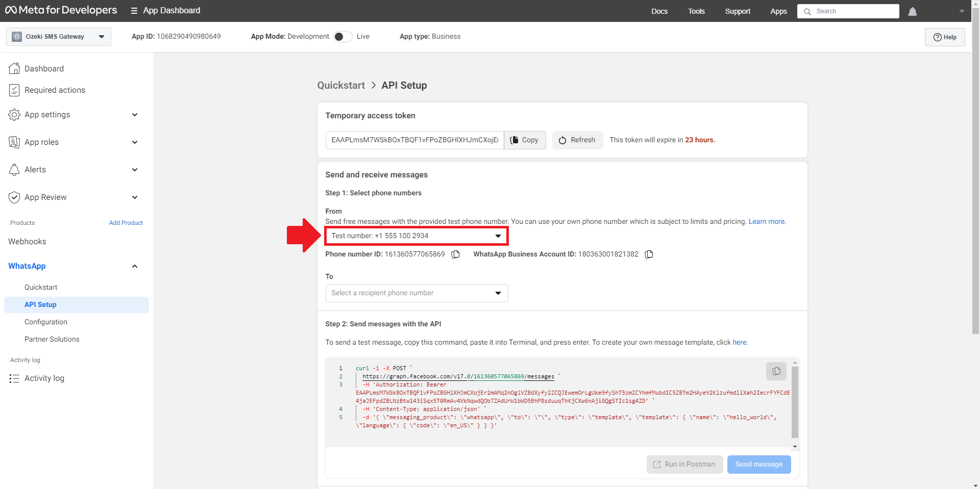Open Required actions in the sidebar
Screen dimensions: 980x489
pyautogui.click(x=55, y=90)
